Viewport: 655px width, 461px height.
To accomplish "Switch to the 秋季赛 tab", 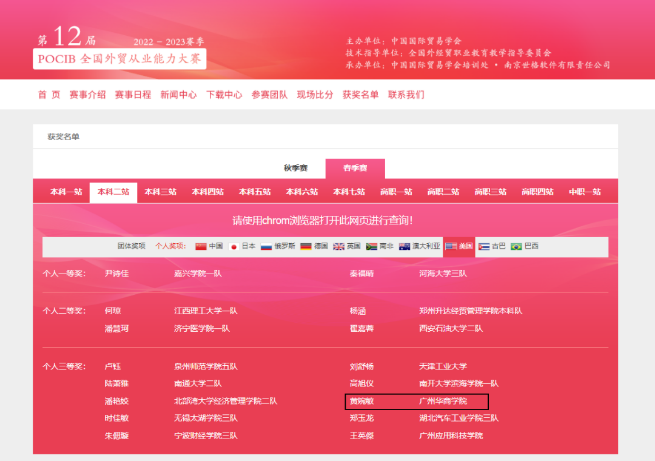I will click(x=298, y=168).
